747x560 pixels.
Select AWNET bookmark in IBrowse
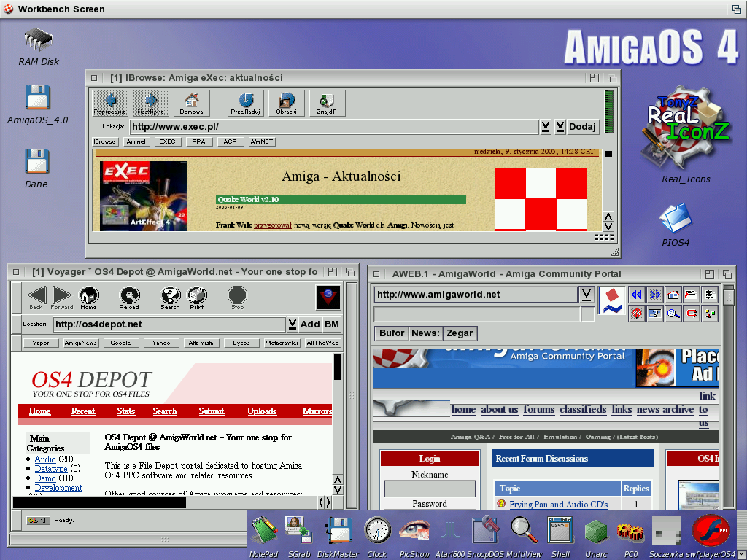pos(262,141)
